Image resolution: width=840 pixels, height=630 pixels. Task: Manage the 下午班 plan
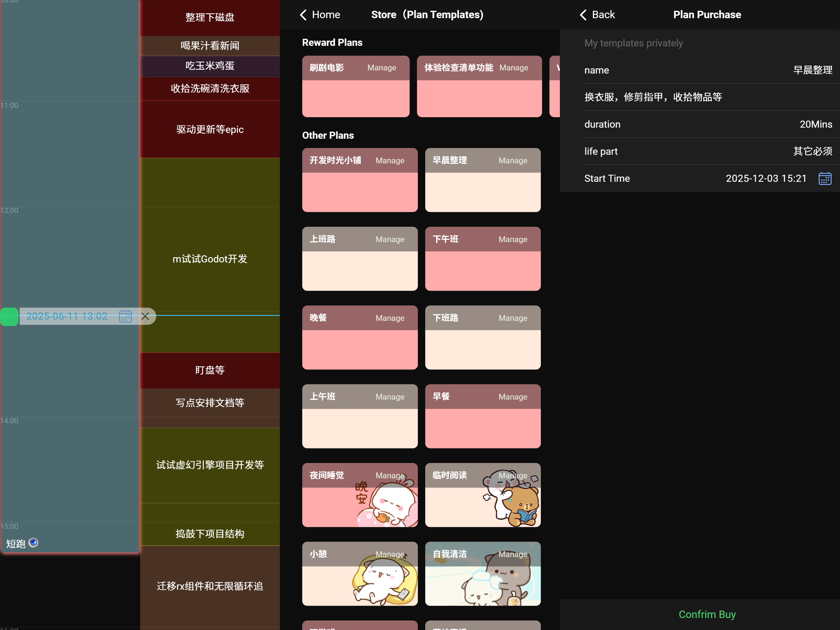pos(513,239)
